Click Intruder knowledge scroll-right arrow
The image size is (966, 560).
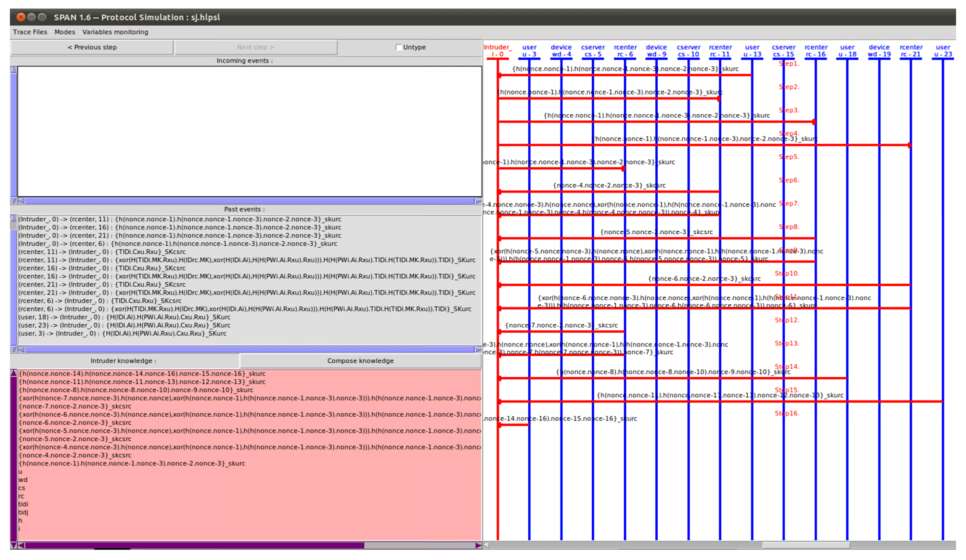pyautogui.click(x=478, y=545)
